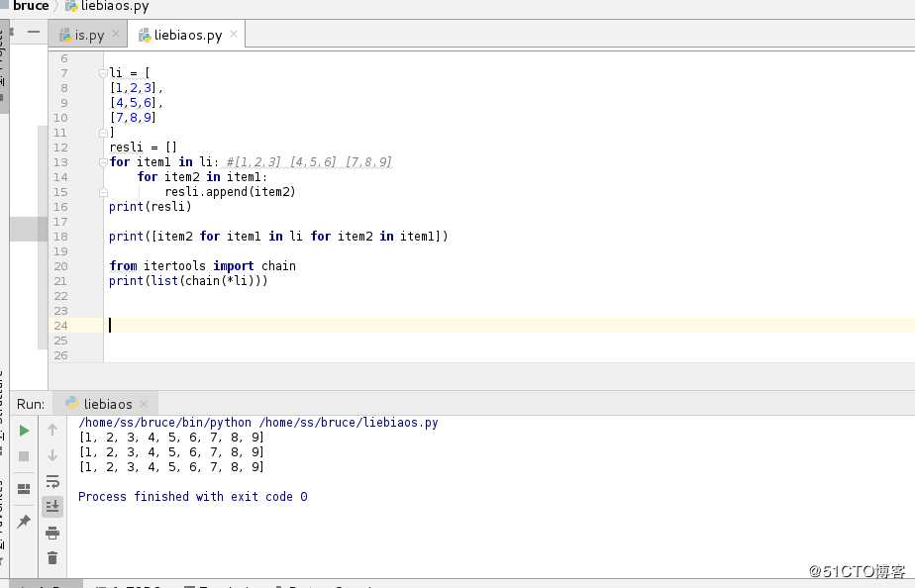
Task: Switch to the is.py editor tab
Action: (87, 35)
